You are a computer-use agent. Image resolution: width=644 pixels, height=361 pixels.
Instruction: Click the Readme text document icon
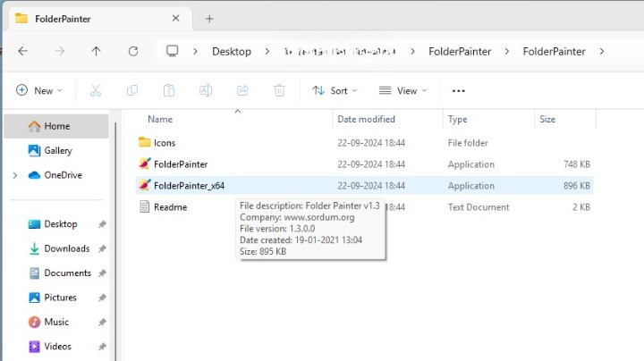coord(145,206)
